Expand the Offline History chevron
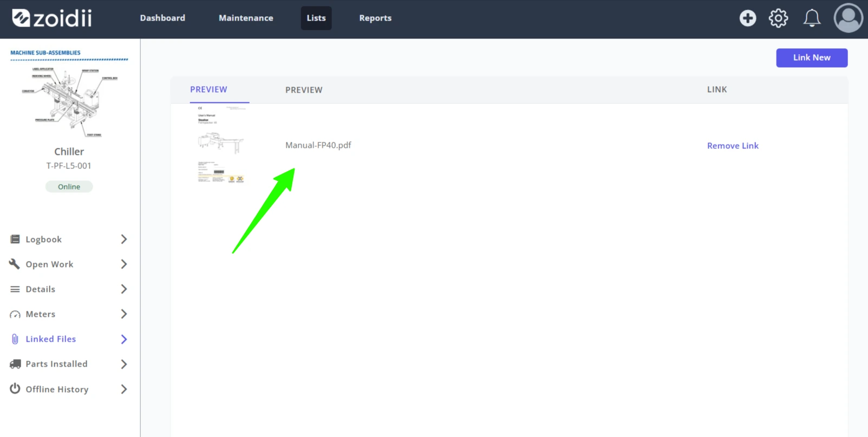Image resolution: width=868 pixels, height=437 pixels. [124, 389]
